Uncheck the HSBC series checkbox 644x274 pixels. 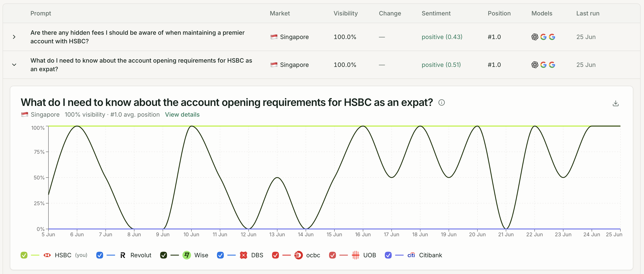click(x=24, y=255)
